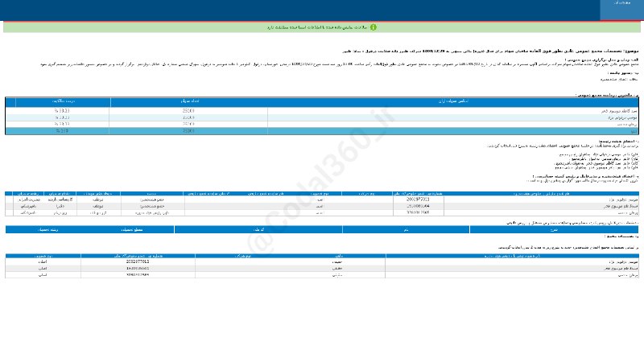Image resolution: width=644 pixels, height=362 pixels.
Task: Click the education level header in the empty table
Action: (x=131, y=230)
